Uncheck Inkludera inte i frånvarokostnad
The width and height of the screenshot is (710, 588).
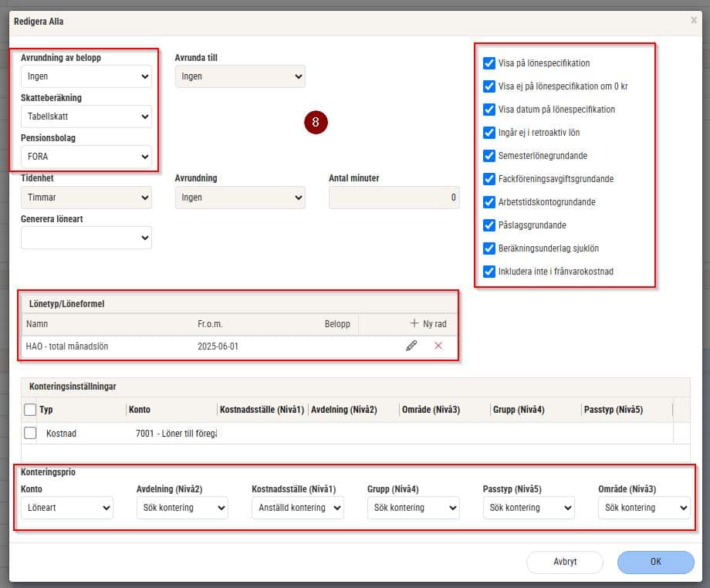tap(489, 271)
